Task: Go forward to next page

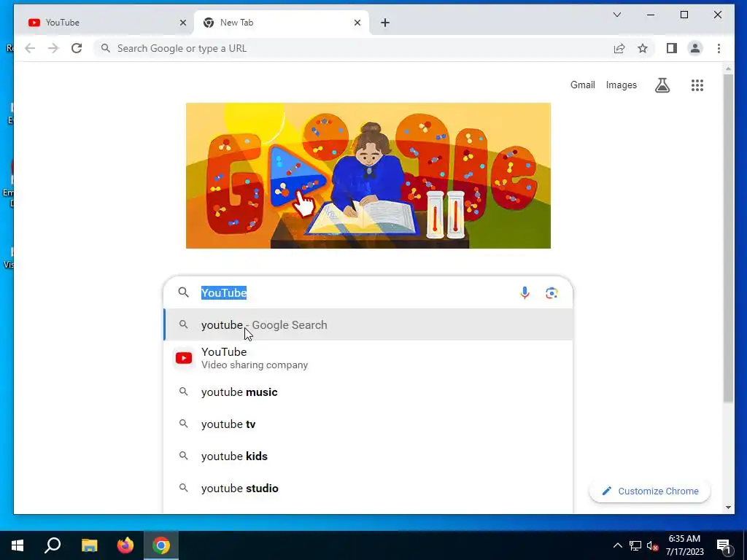Action: 53,48
